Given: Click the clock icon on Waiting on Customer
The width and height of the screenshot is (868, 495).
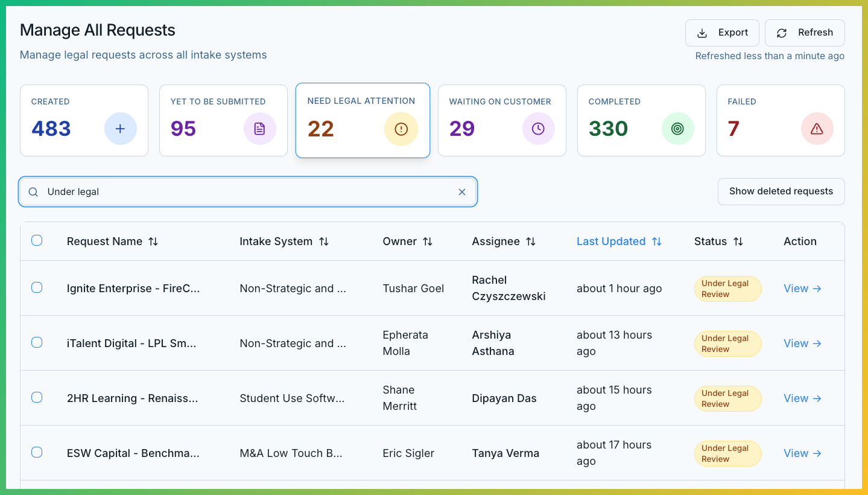Looking at the screenshot, I should tap(538, 128).
